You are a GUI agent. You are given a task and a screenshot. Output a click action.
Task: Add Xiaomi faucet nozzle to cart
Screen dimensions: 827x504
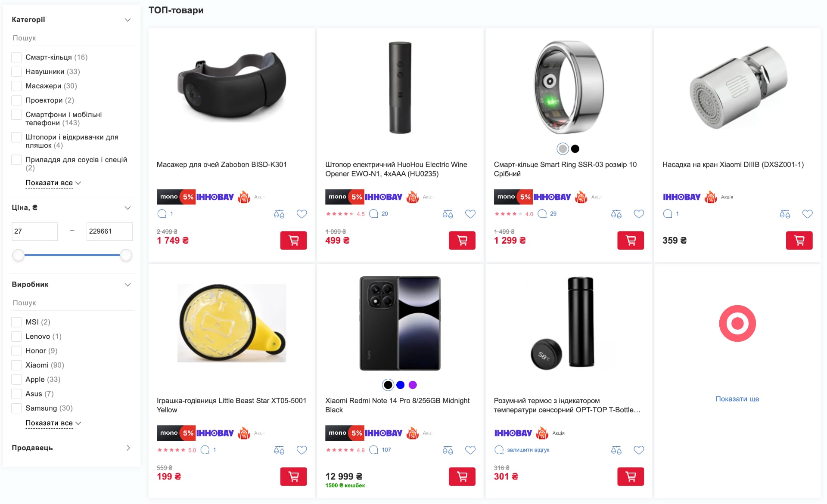coord(799,241)
